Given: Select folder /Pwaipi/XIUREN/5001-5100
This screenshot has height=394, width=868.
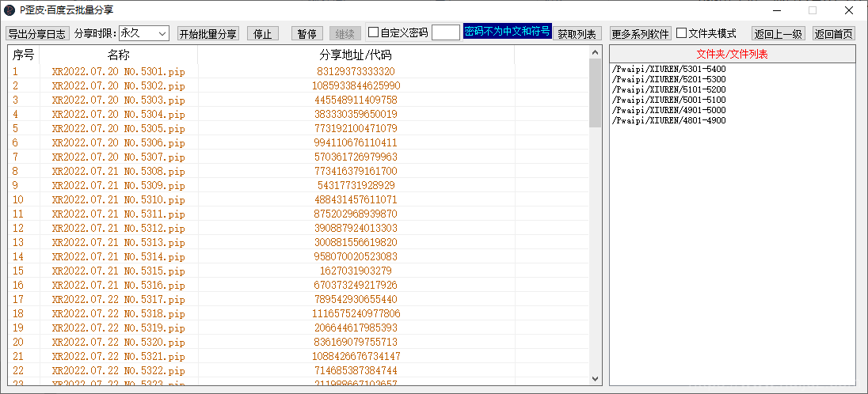Looking at the screenshot, I should [x=668, y=100].
